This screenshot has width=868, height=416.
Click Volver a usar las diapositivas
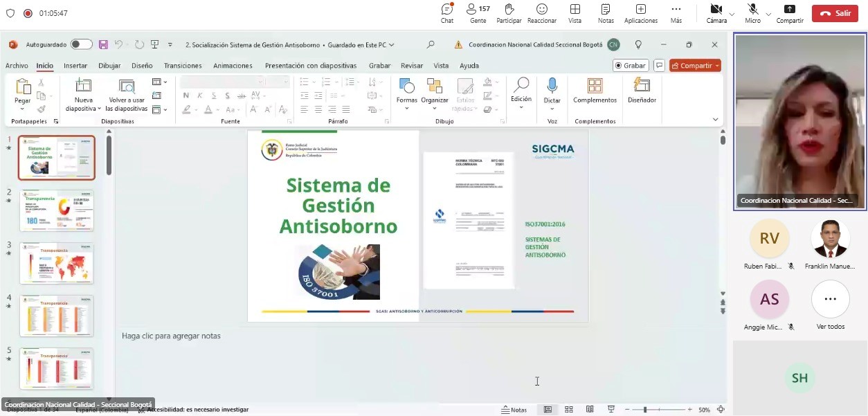(x=127, y=95)
